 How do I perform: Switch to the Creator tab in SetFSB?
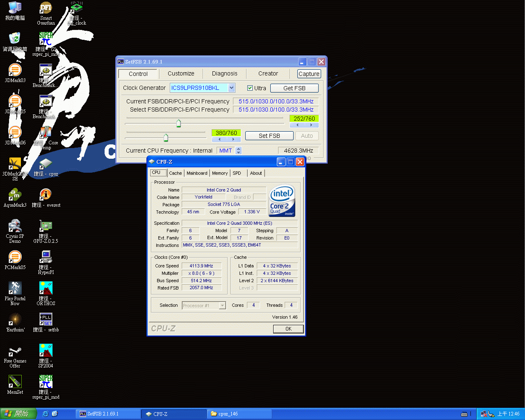[268, 73]
